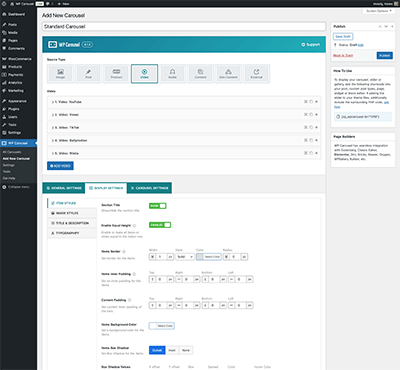Open All Carousels submenu item
Screen dimensions: 400x370
click(12, 152)
